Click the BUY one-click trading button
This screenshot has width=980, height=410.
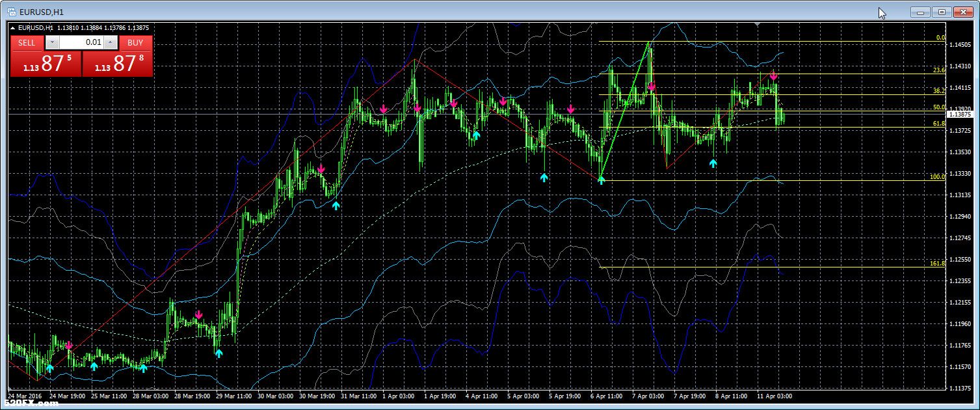pyautogui.click(x=135, y=42)
